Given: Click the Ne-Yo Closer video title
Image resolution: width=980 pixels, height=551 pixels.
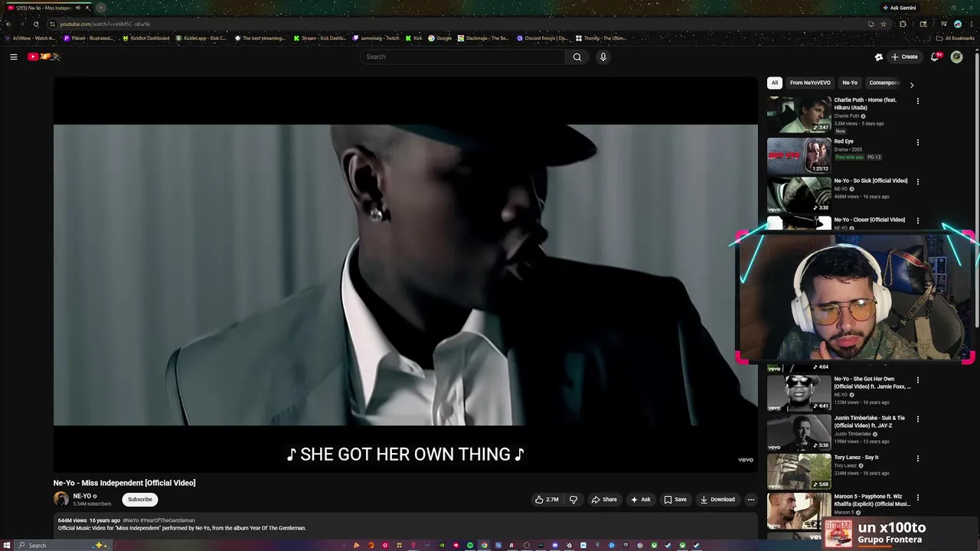Looking at the screenshot, I should 869,220.
